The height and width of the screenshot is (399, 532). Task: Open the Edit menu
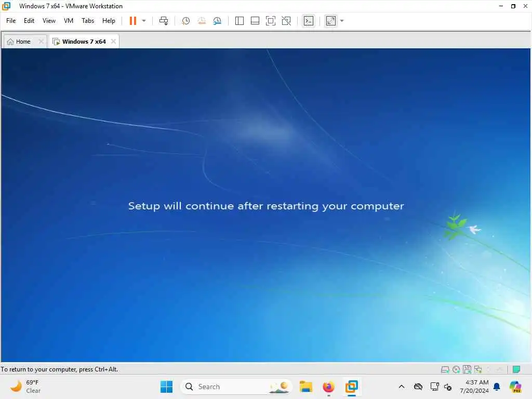pos(29,21)
